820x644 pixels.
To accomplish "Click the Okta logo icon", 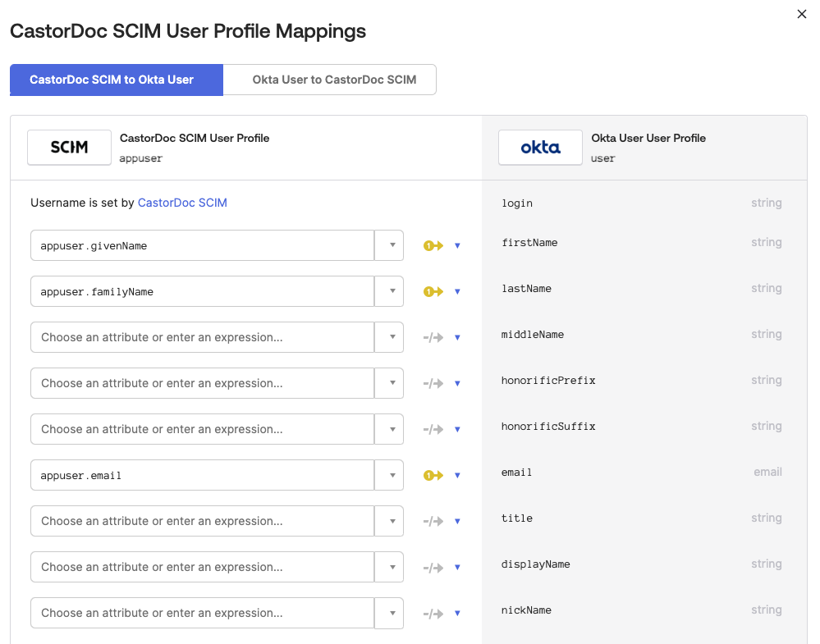I will point(540,148).
